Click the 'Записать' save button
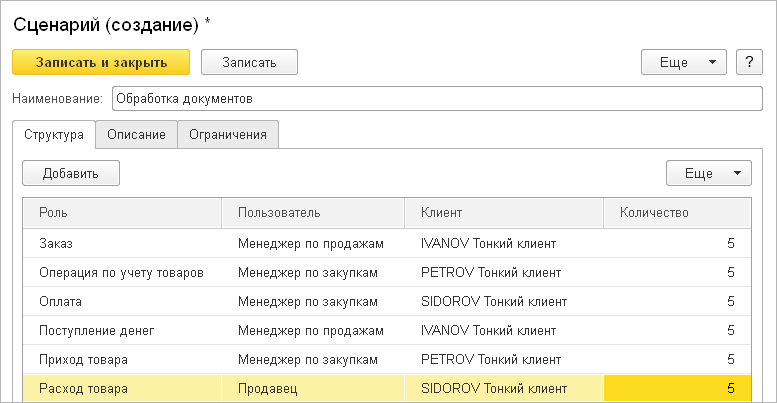Image resolution: width=777 pixels, height=403 pixels. point(249,62)
